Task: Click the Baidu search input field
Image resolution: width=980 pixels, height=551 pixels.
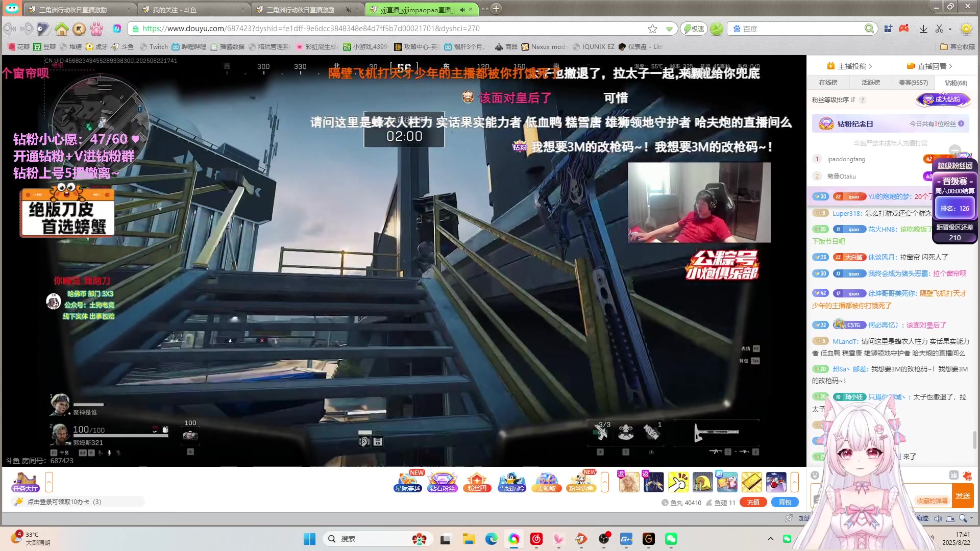Action: pyautogui.click(x=801, y=29)
